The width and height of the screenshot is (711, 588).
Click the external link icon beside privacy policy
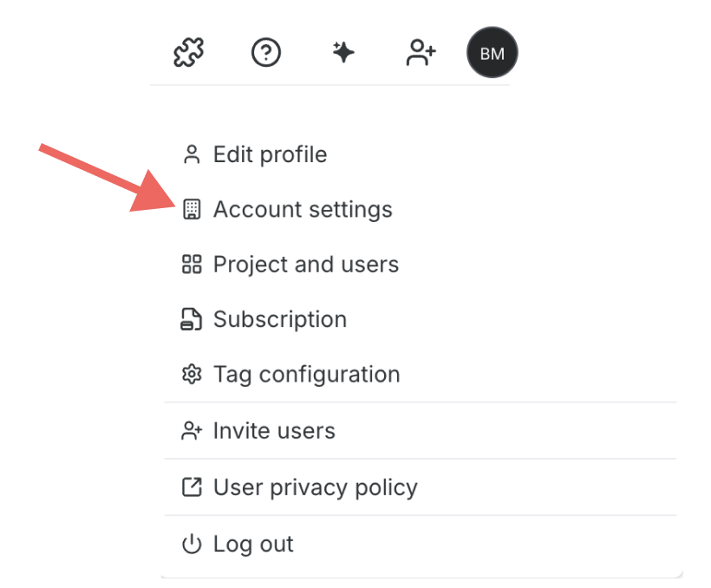[192, 487]
